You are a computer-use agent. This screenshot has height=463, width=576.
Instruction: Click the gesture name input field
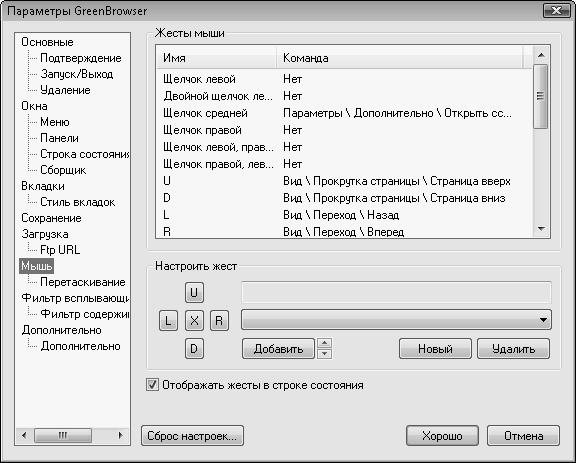396,292
